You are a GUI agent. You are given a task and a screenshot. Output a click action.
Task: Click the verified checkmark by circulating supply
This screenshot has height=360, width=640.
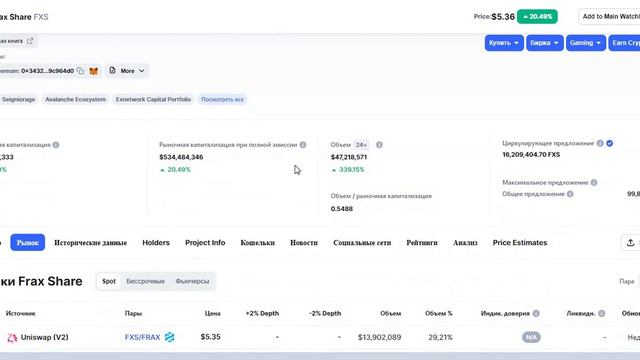[609, 143]
